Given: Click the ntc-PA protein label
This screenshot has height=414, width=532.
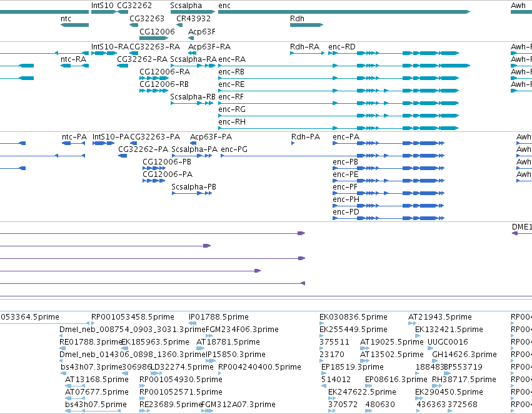Looking at the screenshot, I should coord(74,137).
